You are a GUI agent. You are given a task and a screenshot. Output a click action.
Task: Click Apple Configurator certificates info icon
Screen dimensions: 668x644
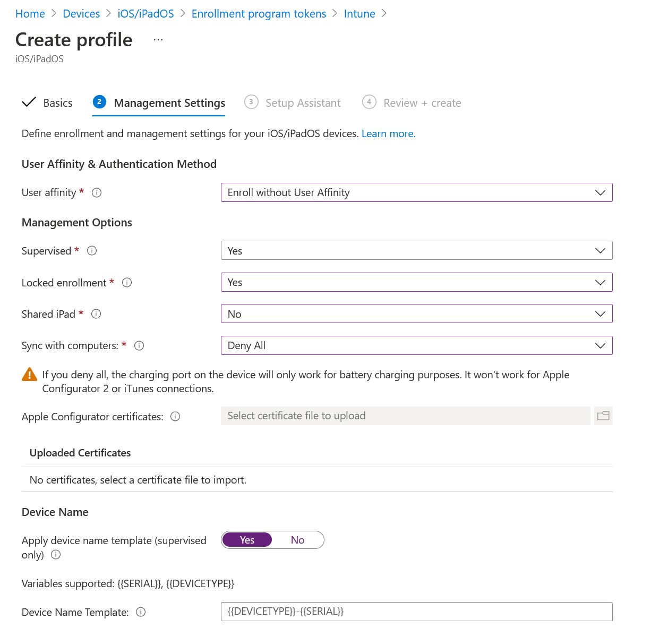[175, 417]
